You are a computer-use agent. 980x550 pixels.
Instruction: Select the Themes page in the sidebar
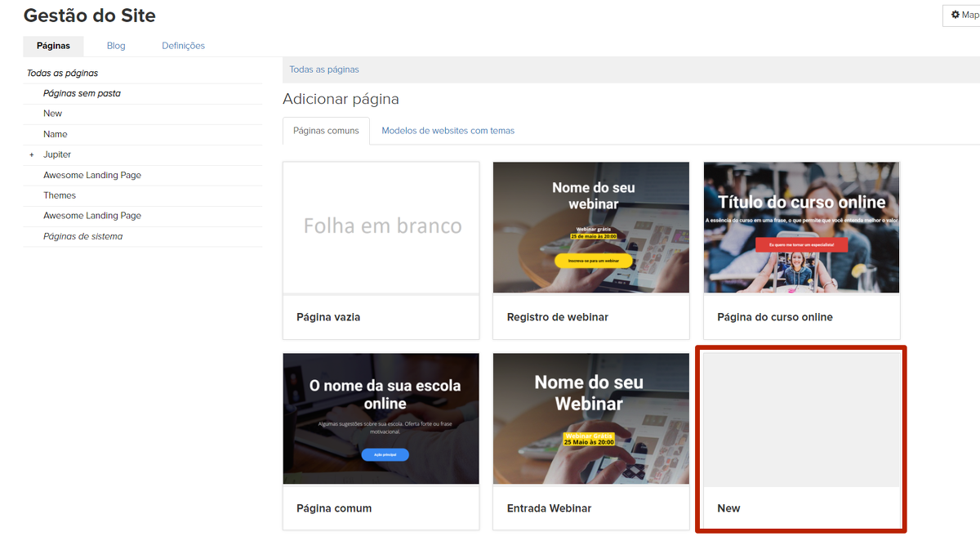60,195
